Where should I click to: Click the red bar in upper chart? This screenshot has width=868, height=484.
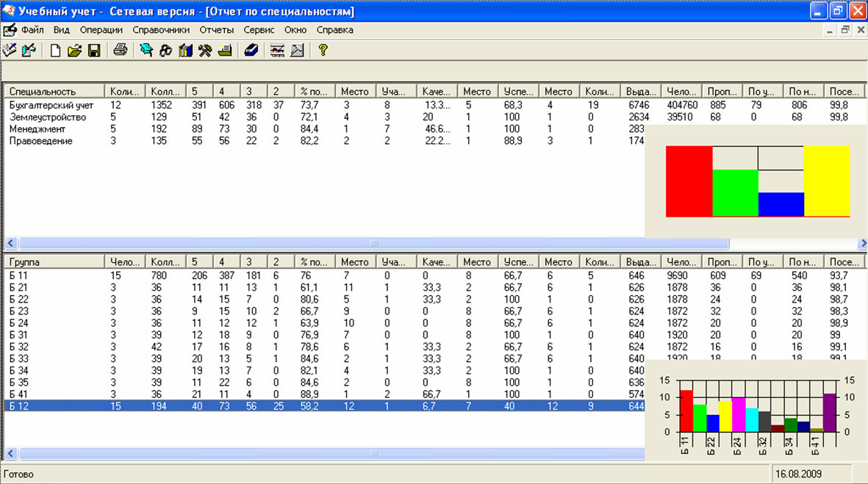[689, 181]
